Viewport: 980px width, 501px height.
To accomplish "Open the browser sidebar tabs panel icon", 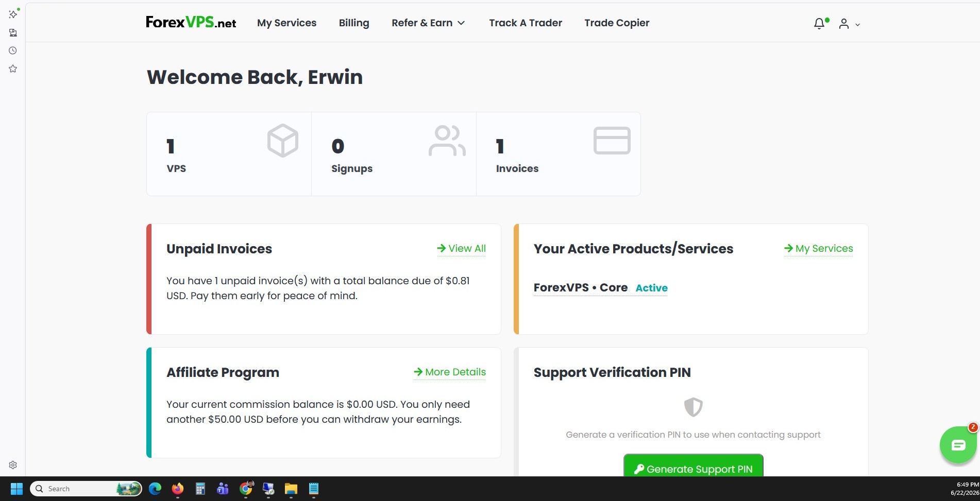I will click(13, 32).
